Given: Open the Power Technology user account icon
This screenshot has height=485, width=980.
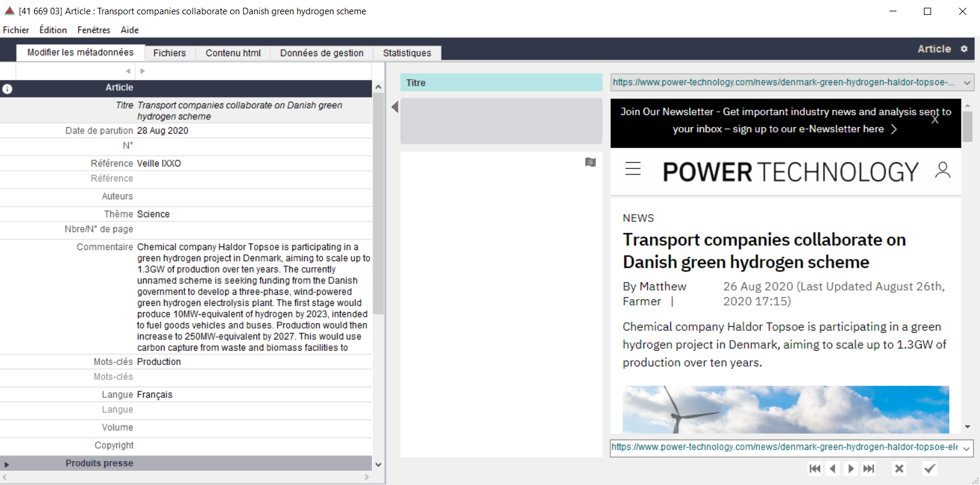Looking at the screenshot, I should coord(943,170).
